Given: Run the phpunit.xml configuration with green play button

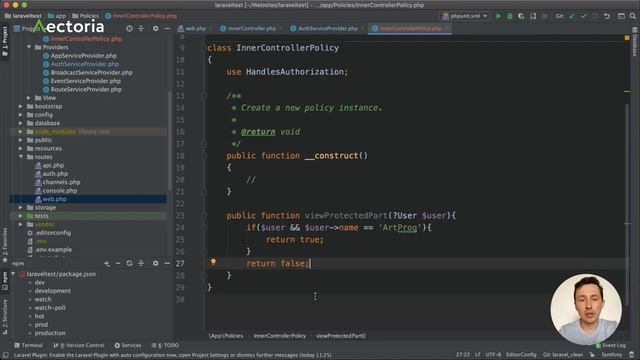Looking at the screenshot, I should pos(498,16).
